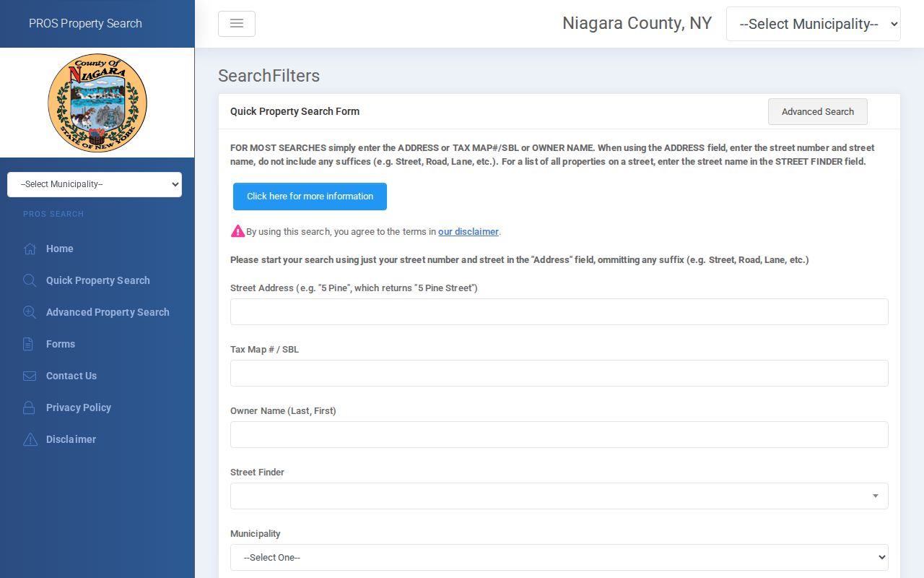
Task: Focus the Street Address input field
Action: pyautogui.click(x=559, y=312)
